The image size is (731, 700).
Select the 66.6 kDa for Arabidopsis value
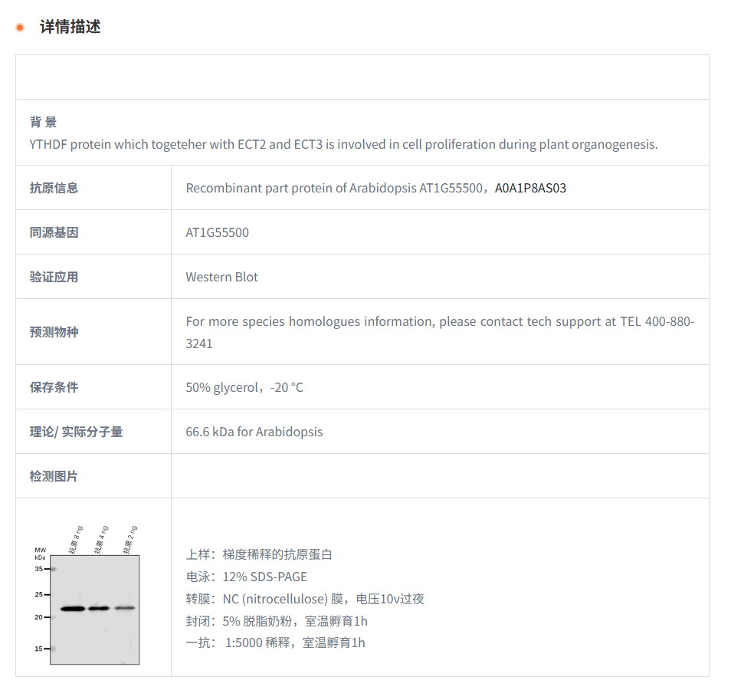254,432
